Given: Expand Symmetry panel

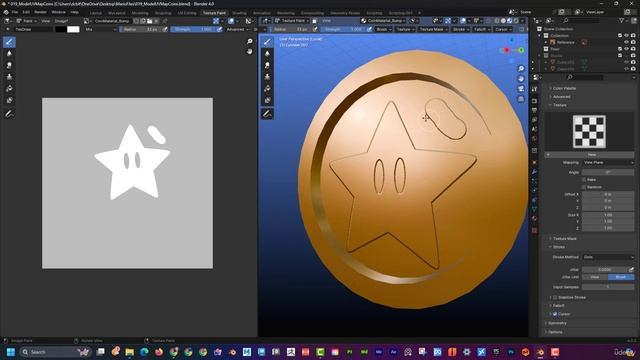Looking at the screenshot, I should 557,323.
